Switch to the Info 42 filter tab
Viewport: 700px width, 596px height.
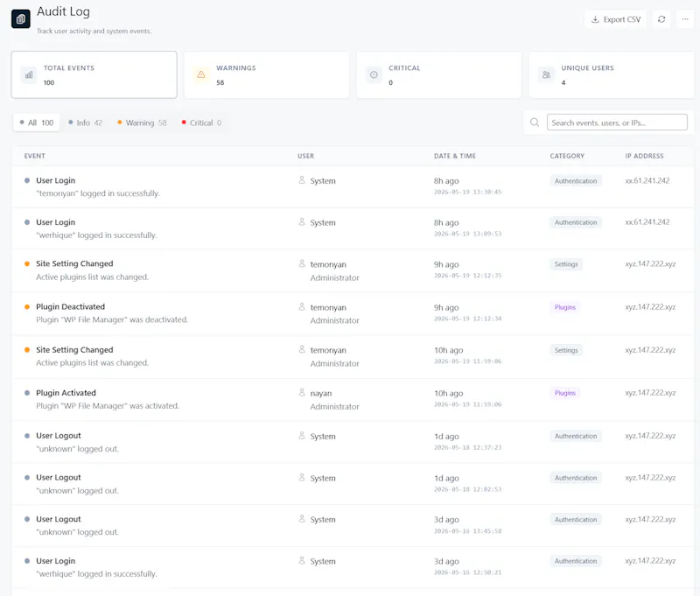coord(85,123)
